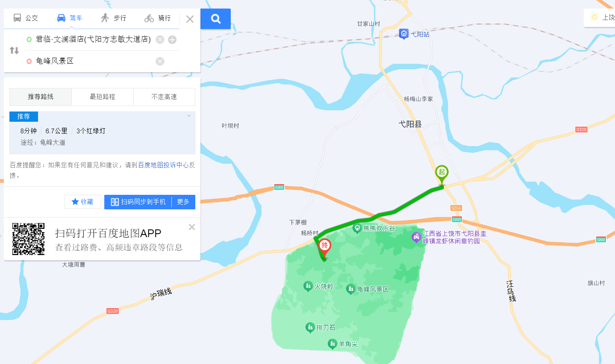Click the blue search magnifier button

click(215, 19)
